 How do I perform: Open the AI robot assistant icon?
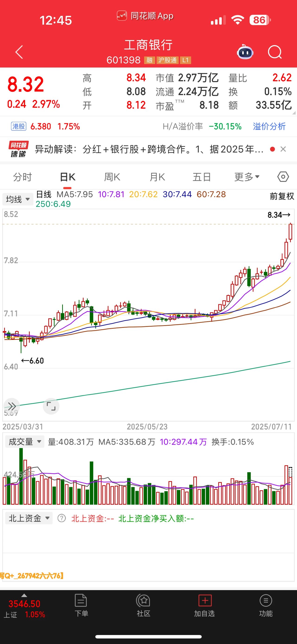tap(245, 52)
